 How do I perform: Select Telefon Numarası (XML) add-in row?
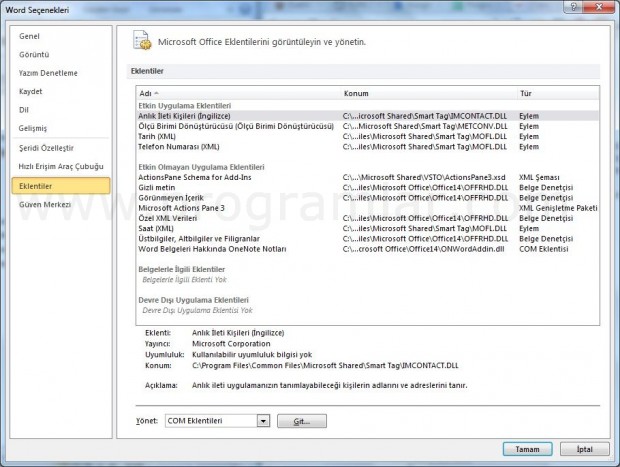(x=367, y=147)
